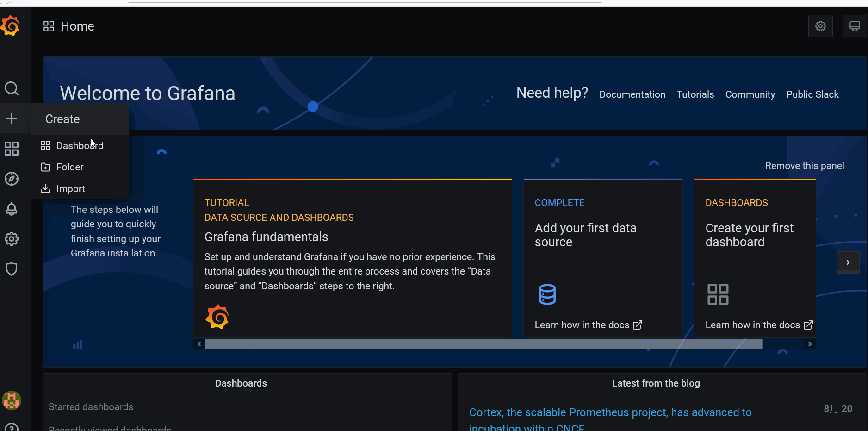Select Folder from the Create menu

point(69,167)
